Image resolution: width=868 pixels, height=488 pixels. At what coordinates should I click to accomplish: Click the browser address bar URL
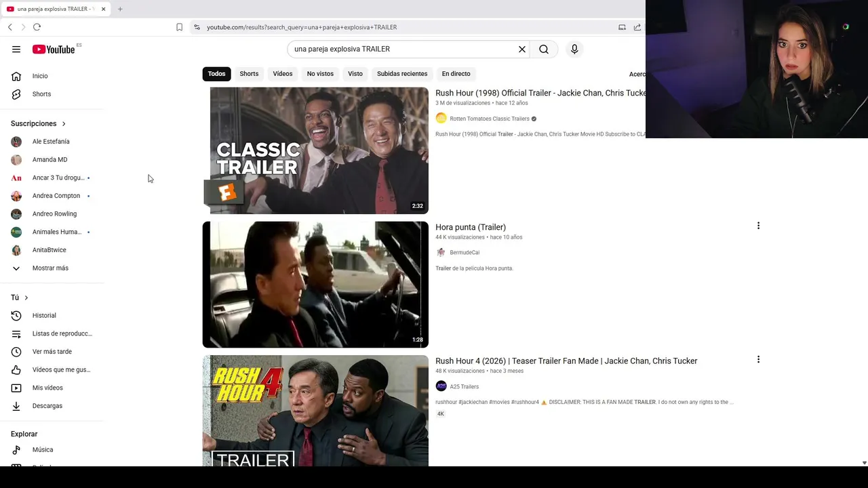coord(302,27)
